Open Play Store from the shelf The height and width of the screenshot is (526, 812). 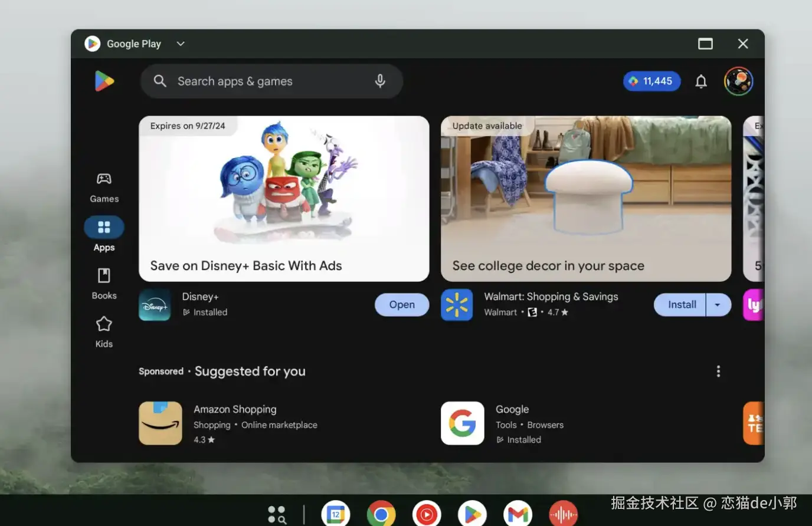tap(472, 514)
